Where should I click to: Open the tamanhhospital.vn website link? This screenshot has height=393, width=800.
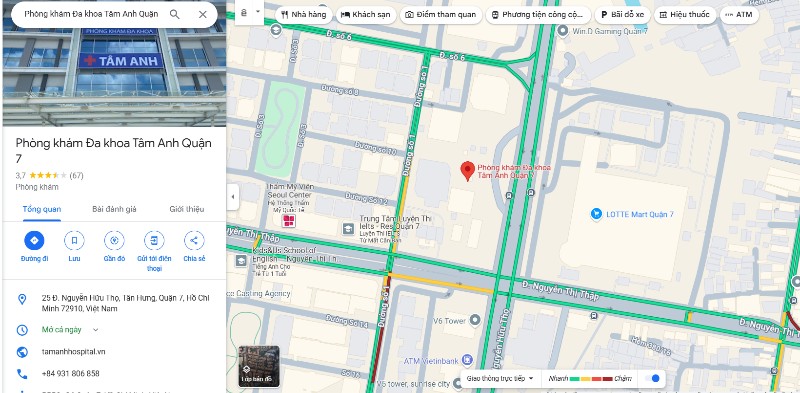(x=73, y=352)
